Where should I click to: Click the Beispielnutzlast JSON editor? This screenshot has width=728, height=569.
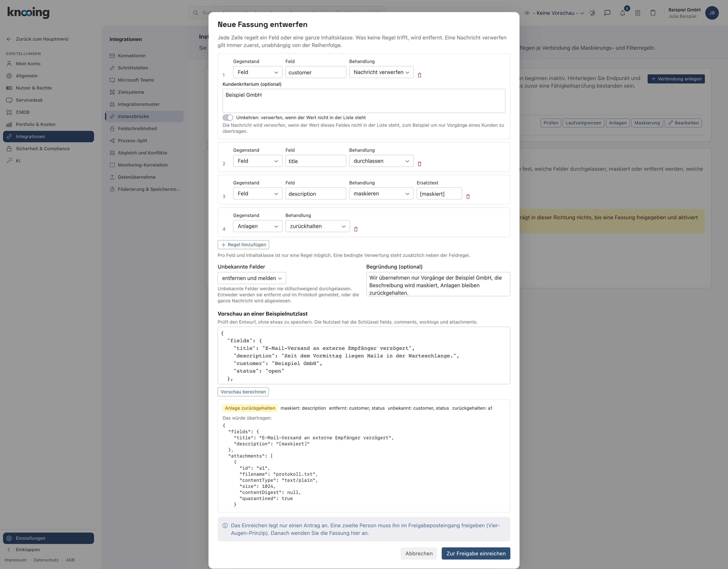tap(364, 356)
